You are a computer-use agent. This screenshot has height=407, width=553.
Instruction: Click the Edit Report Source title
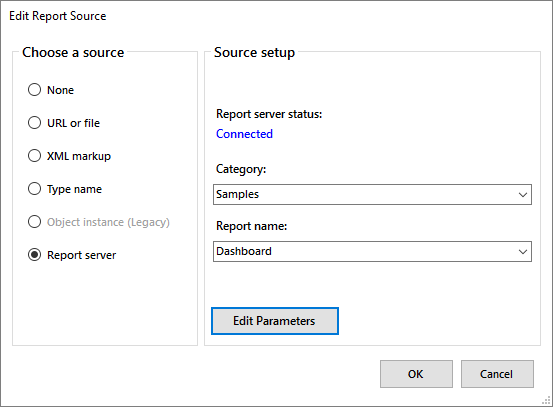pyautogui.click(x=57, y=16)
